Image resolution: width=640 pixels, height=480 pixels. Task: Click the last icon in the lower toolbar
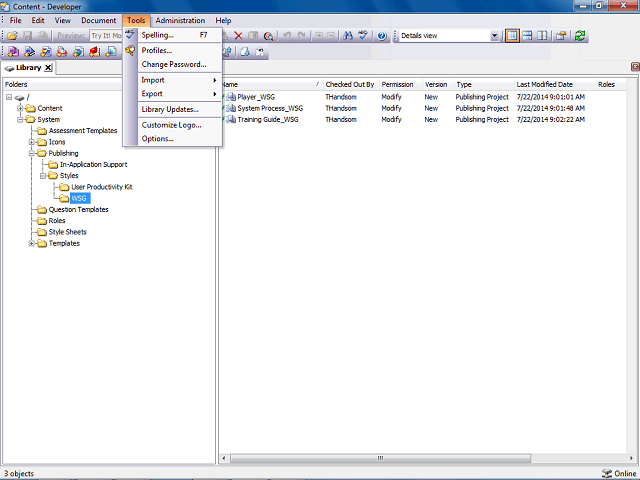(260, 52)
